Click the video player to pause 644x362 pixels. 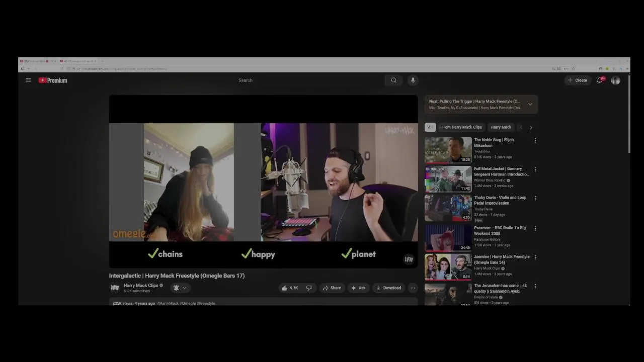click(263, 182)
